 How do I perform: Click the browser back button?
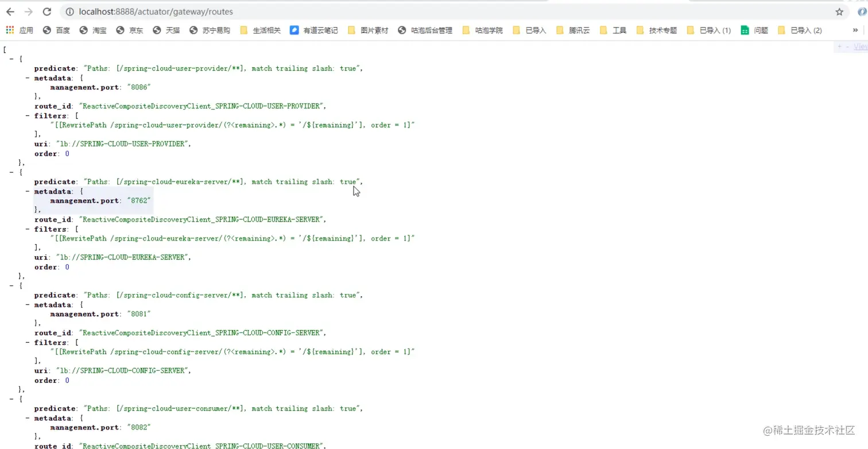10,11
